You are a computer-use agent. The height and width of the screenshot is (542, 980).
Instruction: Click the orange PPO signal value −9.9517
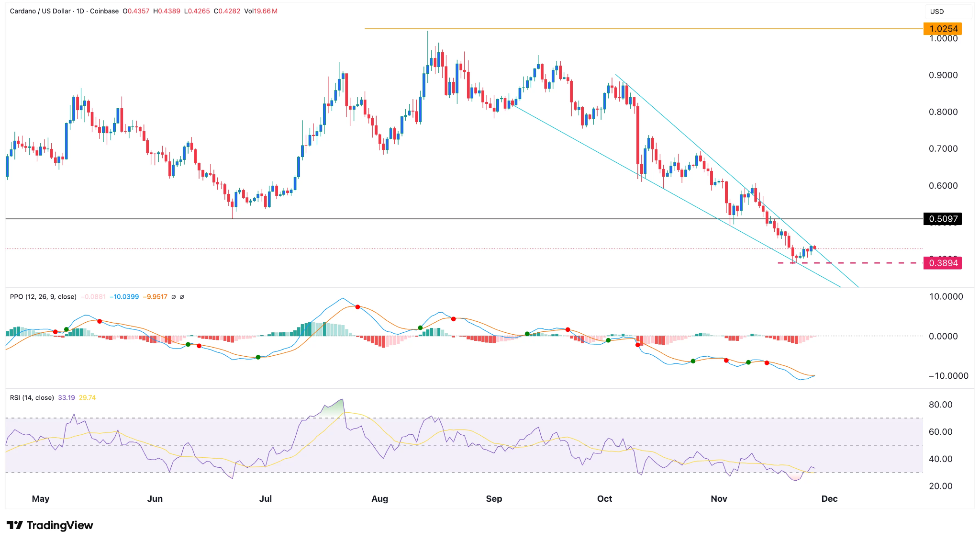(x=155, y=297)
